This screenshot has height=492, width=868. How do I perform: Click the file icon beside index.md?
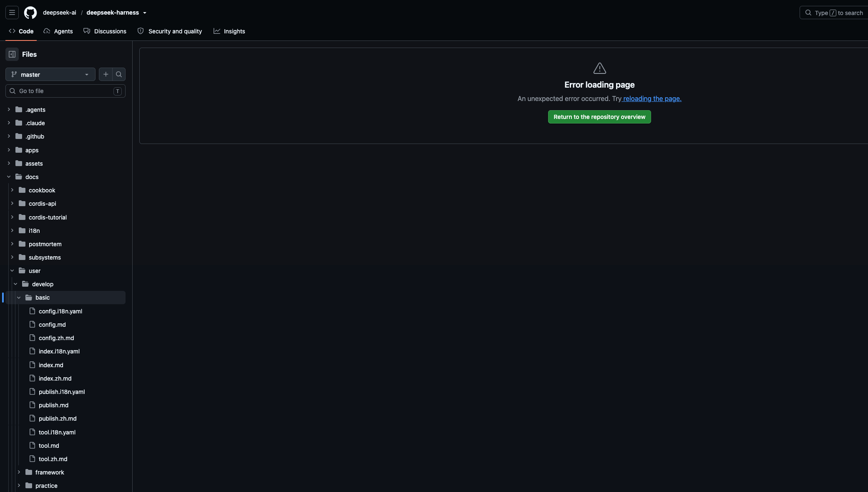(x=32, y=365)
